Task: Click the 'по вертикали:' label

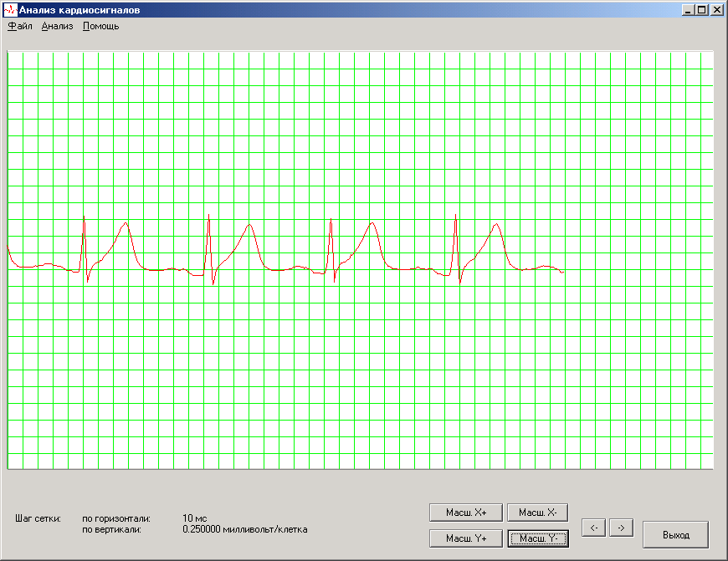Action: click(111, 529)
